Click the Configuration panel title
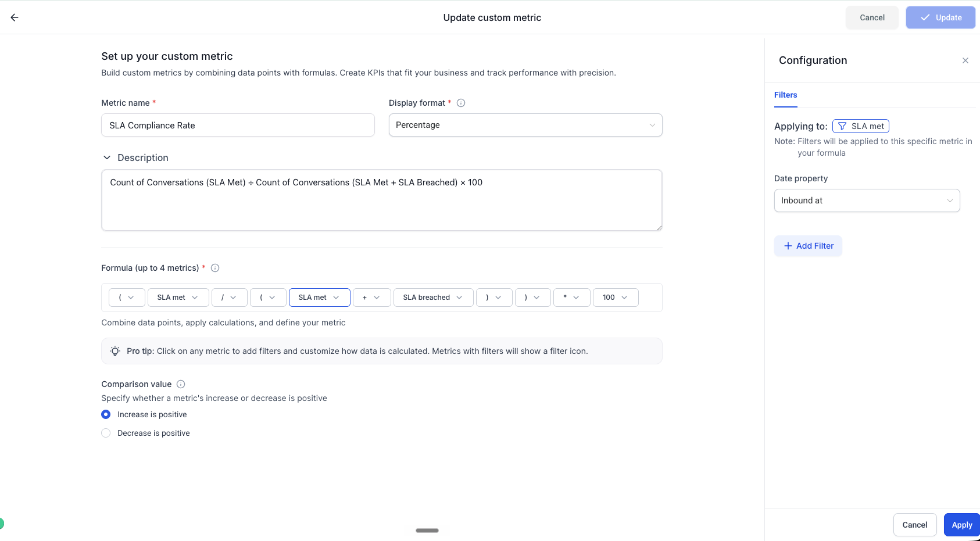The width and height of the screenshot is (980, 541). tap(813, 60)
